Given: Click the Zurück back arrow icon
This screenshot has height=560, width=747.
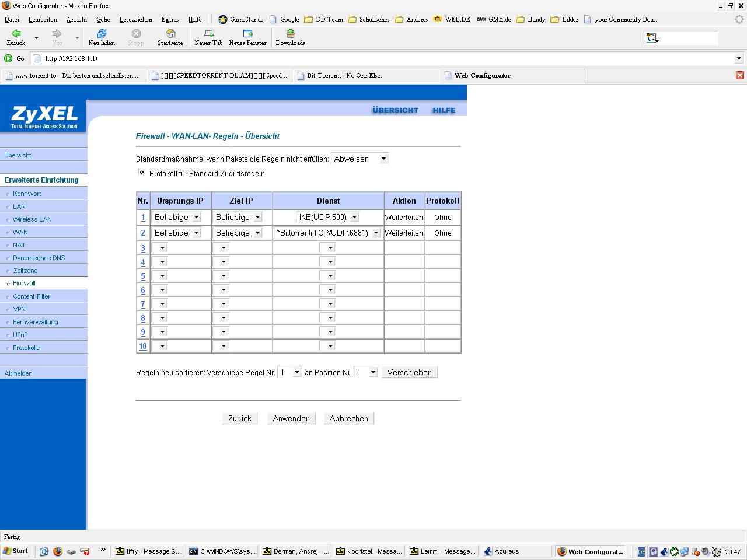Looking at the screenshot, I should [16, 34].
